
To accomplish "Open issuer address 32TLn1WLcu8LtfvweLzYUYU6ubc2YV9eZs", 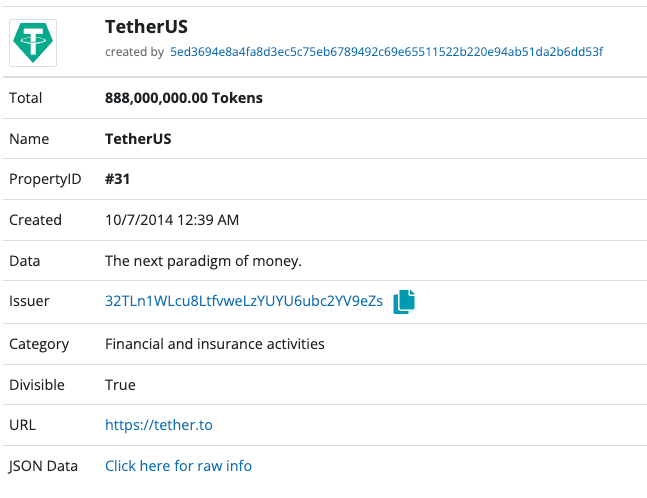I will click(x=244, y=301).
